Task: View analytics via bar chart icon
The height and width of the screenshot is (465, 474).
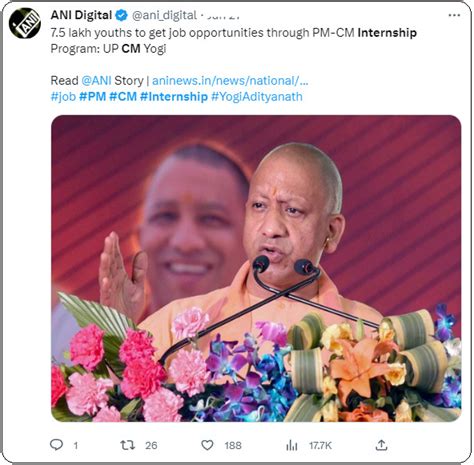Action: click(x=292, y=445)
